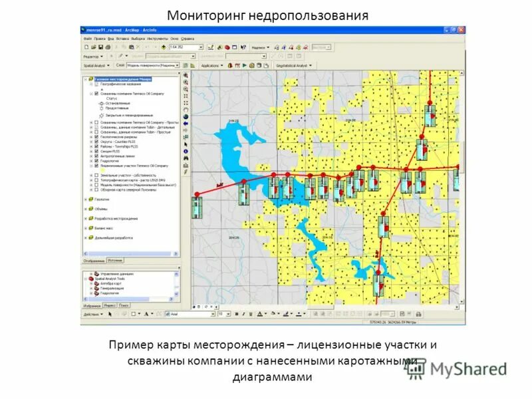
Task: Enable the Земельные участки - собственность layer
Action: click(x=95, y=177)
